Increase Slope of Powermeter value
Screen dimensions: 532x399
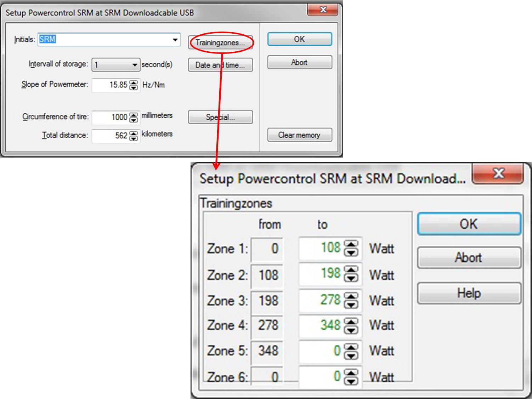134,83
